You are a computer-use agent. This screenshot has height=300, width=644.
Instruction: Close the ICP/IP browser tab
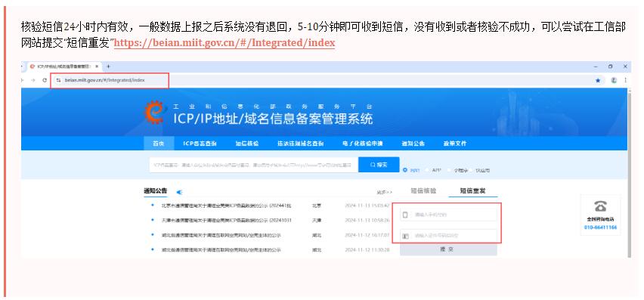pyautogui.click(x=97, y=66)
